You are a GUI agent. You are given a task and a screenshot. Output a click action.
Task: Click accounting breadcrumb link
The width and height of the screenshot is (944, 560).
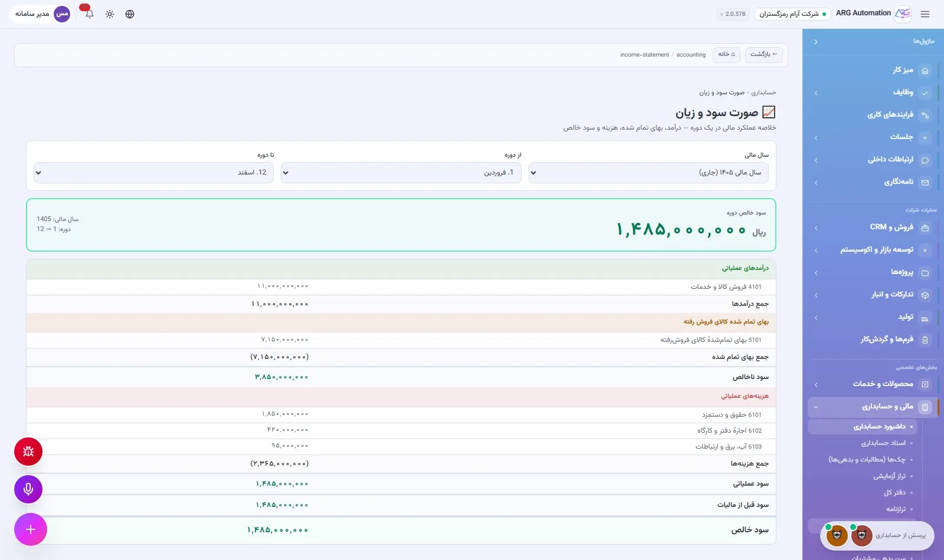(x=691, y=55)
